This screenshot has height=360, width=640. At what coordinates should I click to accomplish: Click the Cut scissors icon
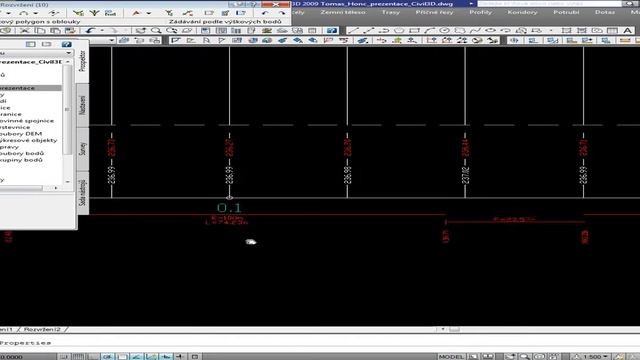25,31
